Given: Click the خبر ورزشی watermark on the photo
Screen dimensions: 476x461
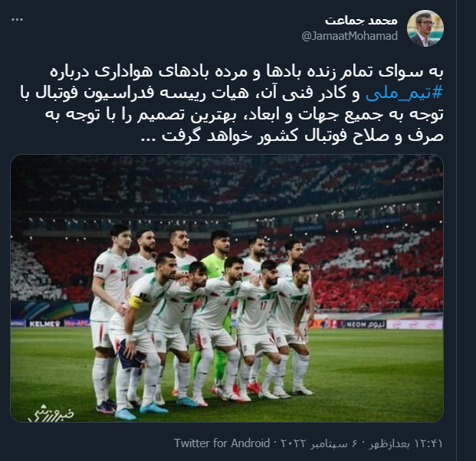Looking at the screenshot, I should coord(51,413).
